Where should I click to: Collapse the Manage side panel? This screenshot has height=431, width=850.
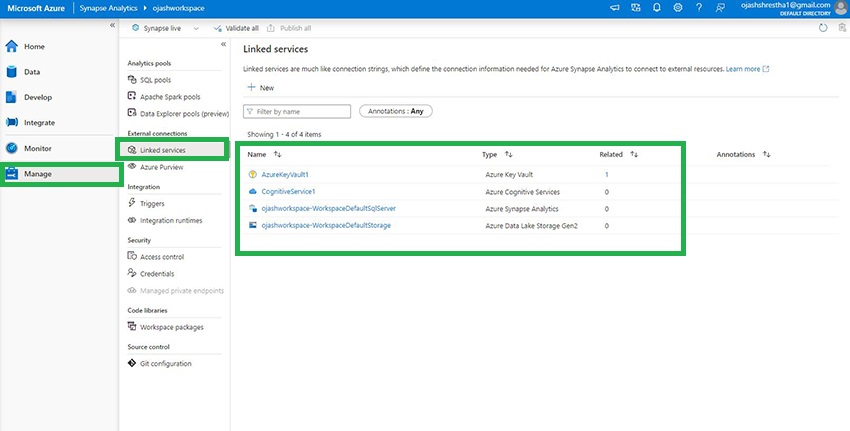(222, 44)
